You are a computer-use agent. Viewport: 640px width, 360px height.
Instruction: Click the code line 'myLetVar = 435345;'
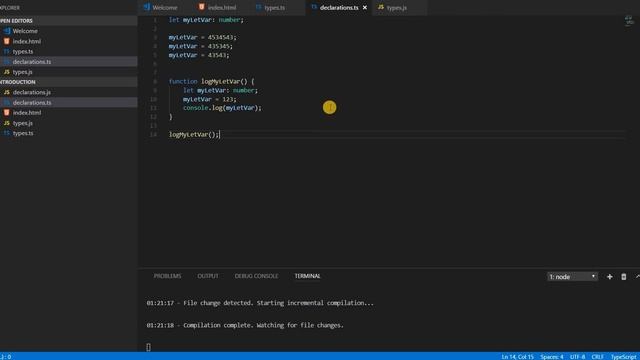200,46
